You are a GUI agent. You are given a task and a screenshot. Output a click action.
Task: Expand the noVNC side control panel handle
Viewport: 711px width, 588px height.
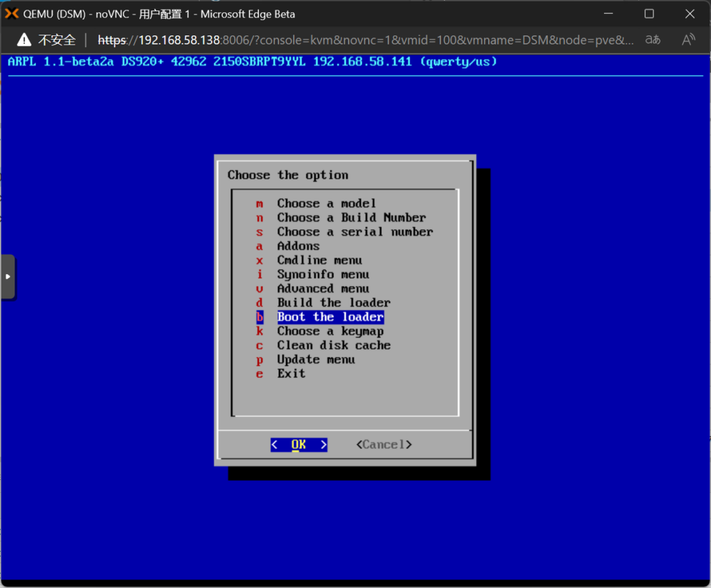8,276
